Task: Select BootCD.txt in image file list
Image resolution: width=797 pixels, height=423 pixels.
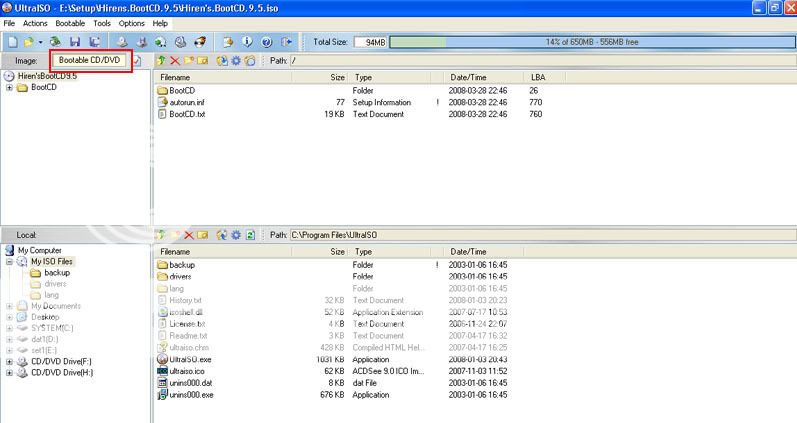Action: (187, 114)
